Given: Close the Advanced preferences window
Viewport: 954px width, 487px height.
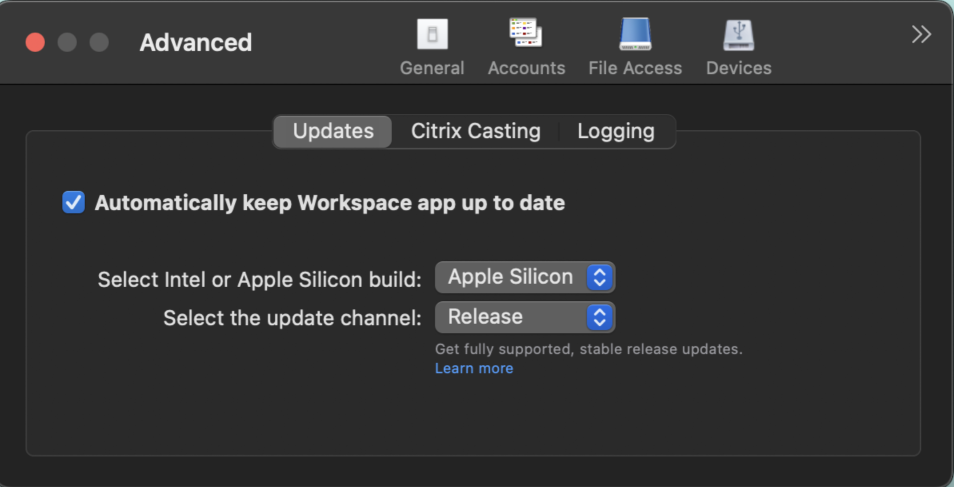Looking at the screenshot, I should pyautogui.click(x=35, y=43).
